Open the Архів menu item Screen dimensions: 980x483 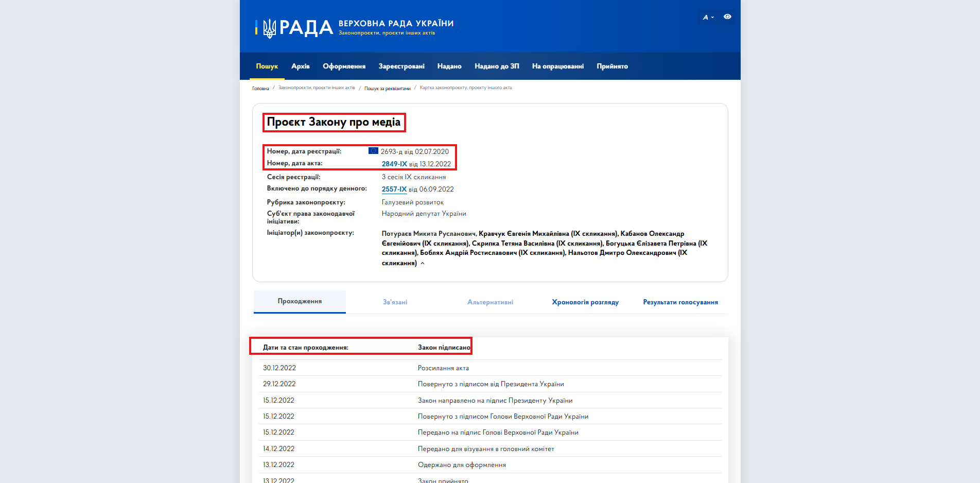pyautogui.click(x=300, y=66)
